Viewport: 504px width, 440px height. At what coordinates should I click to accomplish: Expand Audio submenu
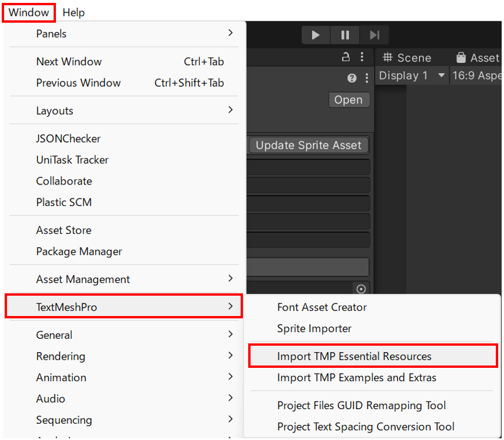point(124,399)
